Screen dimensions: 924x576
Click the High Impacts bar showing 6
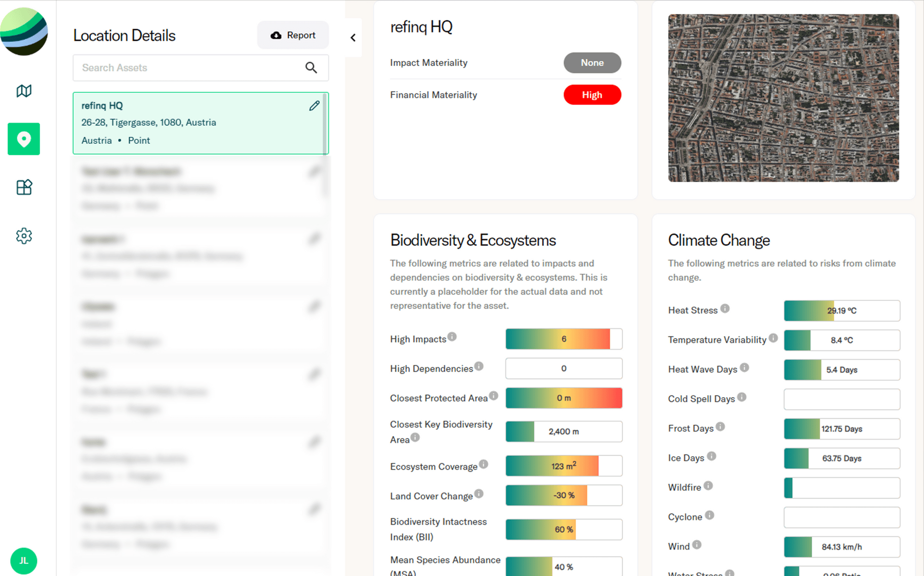(x=564, y=339)
